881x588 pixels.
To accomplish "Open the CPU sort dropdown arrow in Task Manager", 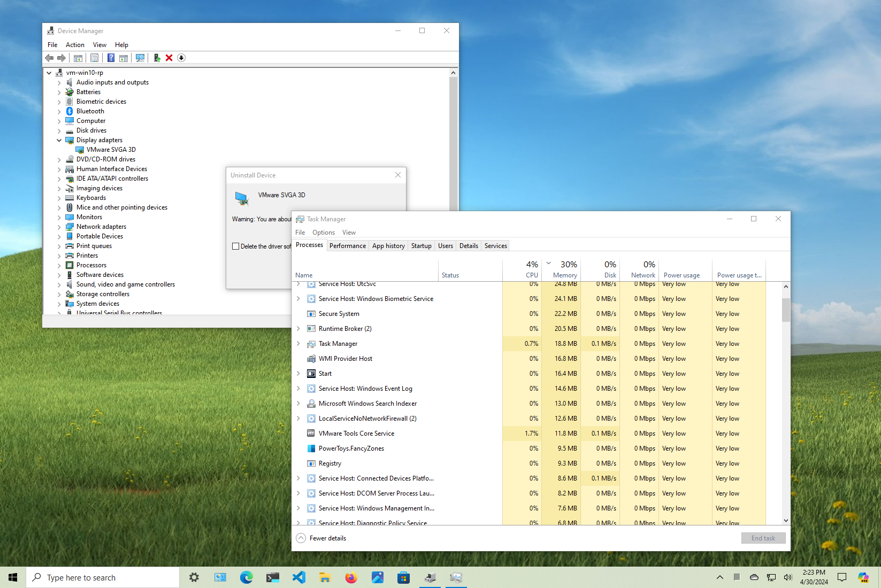I will coord(548,263).
